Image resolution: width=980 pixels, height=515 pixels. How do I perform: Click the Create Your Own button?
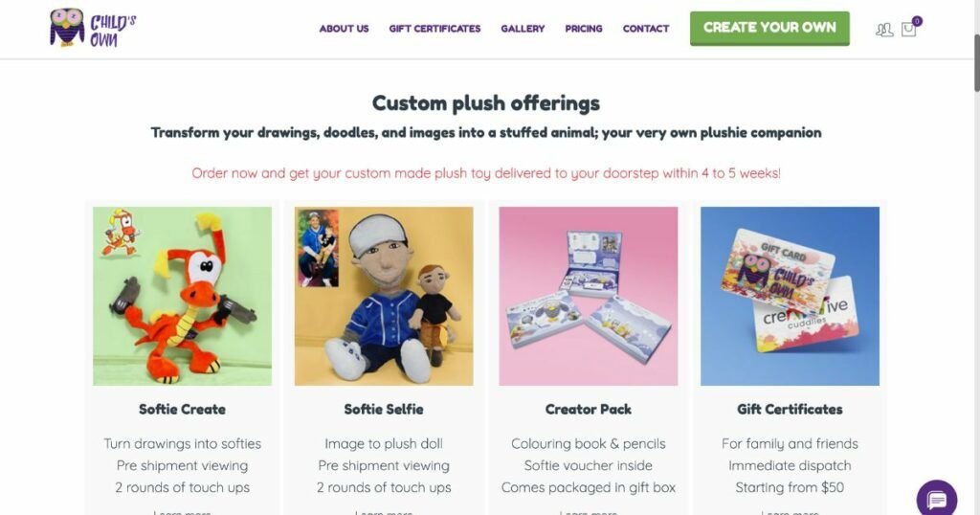click(x=769, y=28)
